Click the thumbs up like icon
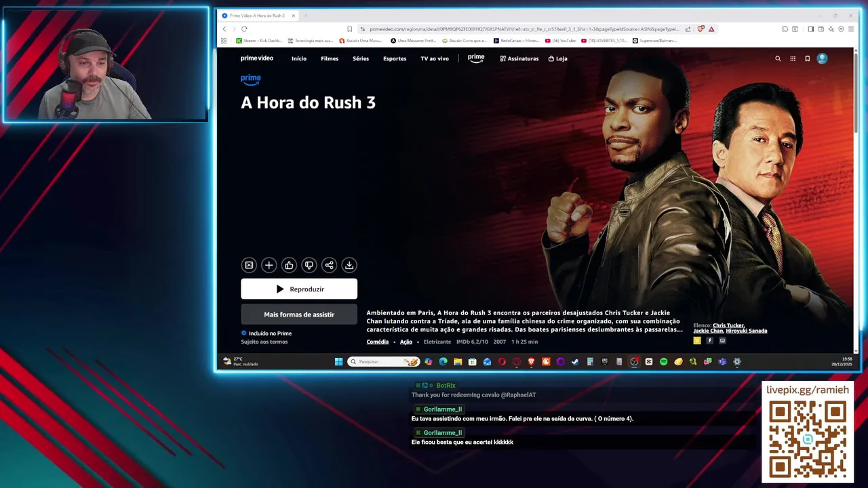 pos(289,265)
